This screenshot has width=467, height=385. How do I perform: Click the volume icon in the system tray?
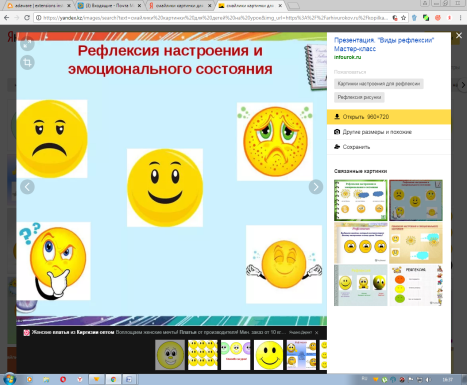pos(428,379)
